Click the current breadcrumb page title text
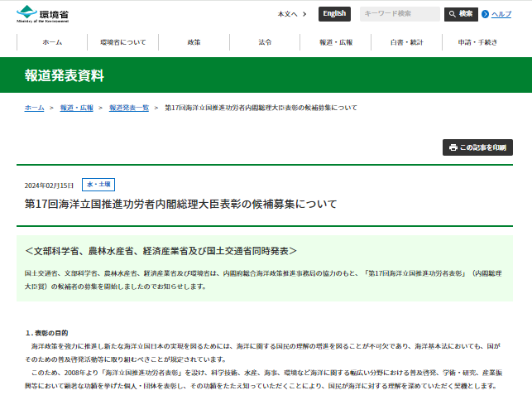 (261, 108)
